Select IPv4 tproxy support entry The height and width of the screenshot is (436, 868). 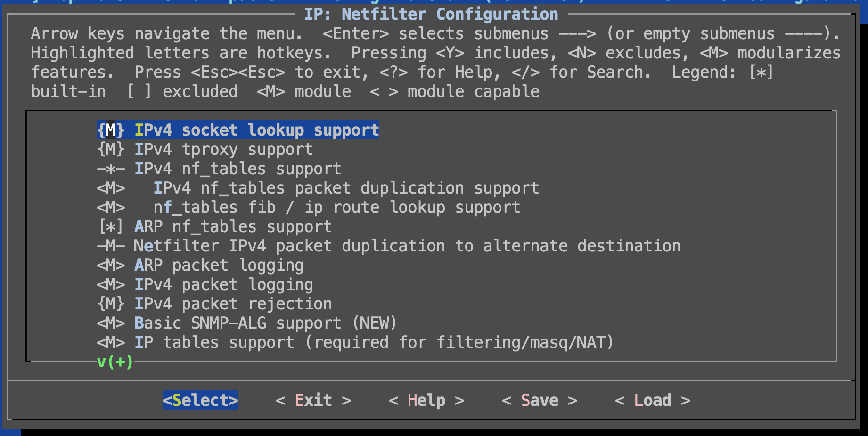coord(223,150)
